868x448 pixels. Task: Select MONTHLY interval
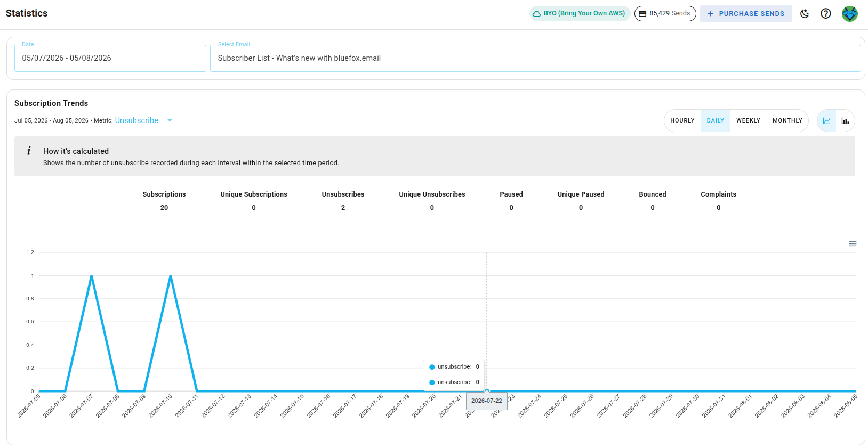(787, 121)
